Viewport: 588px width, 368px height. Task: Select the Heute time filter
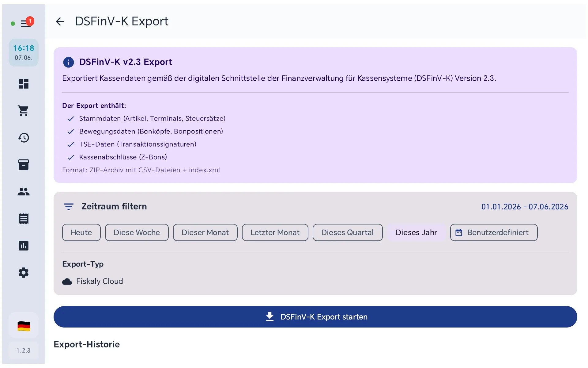[81, 232]
